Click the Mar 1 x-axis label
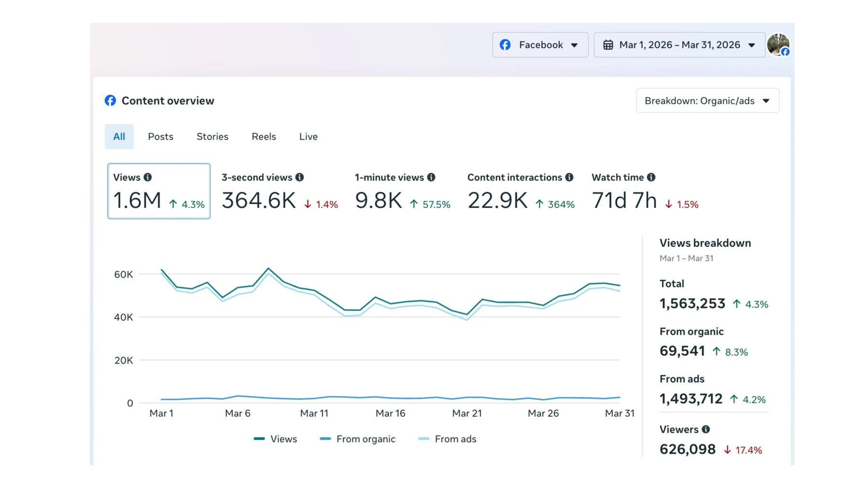868x488 pixels. [161, 413]
